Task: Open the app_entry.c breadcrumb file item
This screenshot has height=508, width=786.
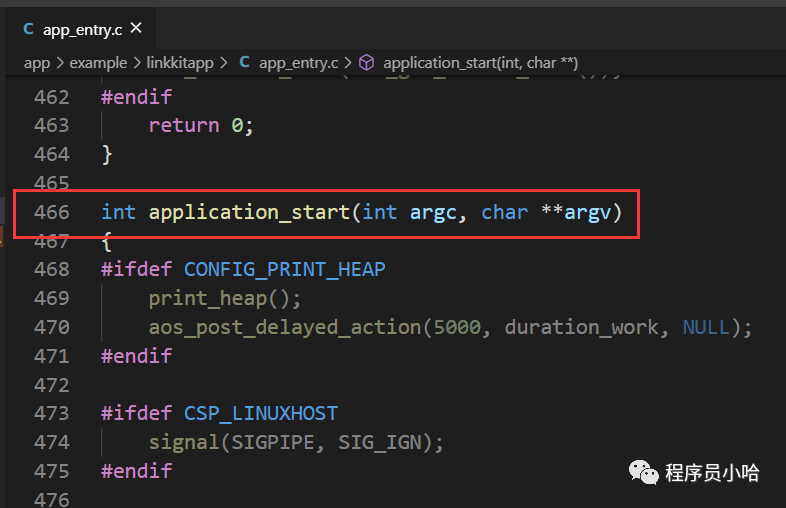Action: pyautogui.click(x=300, y=62)
